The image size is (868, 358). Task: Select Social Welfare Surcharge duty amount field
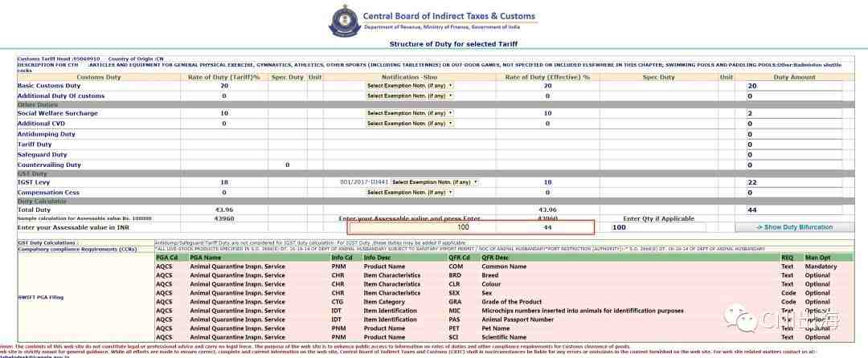tap(794, 113)
